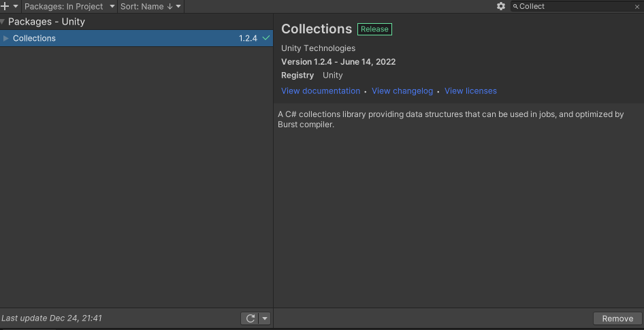Open the Packages: In Project dropdown
This screenshot has height=330, width=644.
tap(69, 6)
